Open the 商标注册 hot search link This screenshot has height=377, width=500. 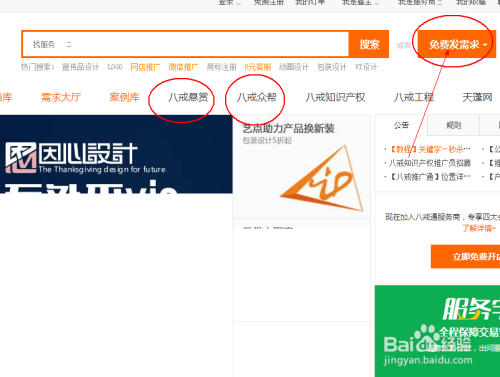point(221,67)
